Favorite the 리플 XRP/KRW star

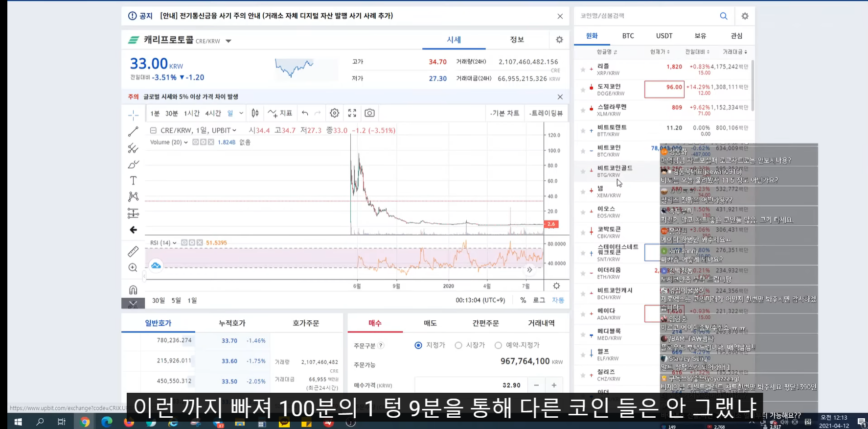[583, 70]
